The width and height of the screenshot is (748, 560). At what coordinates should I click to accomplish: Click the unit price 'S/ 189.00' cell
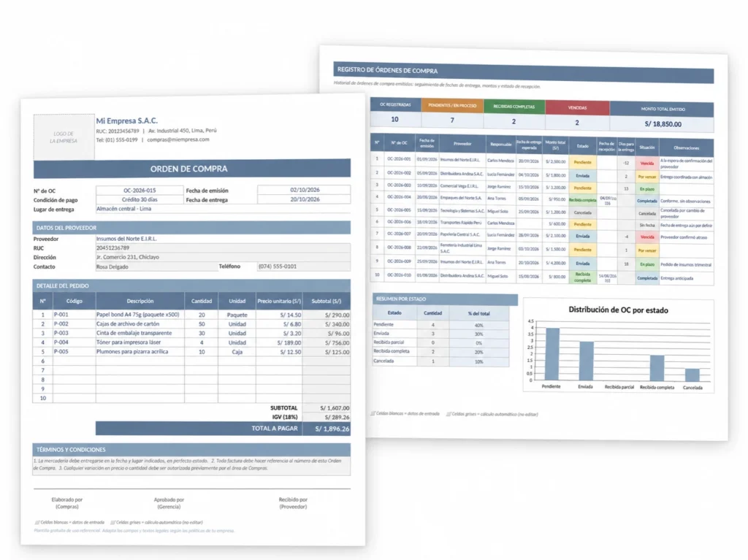pyautogui.click(x=279, y=342)
